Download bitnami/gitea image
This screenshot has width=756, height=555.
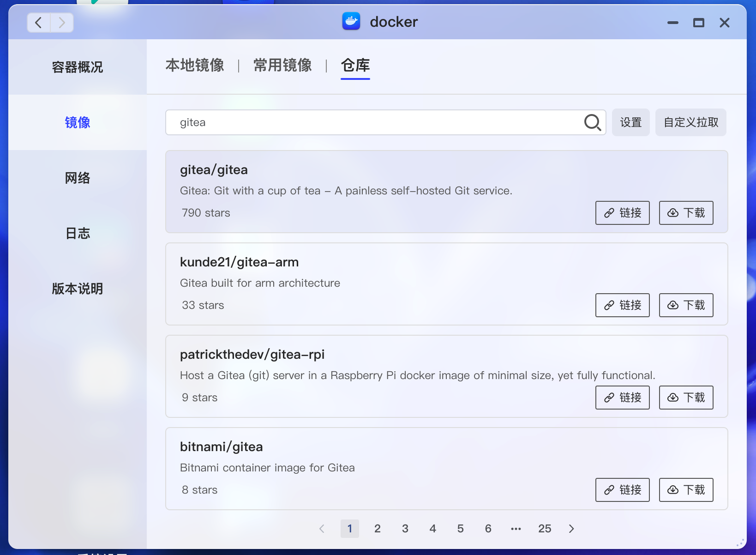[x=686, y=490]
